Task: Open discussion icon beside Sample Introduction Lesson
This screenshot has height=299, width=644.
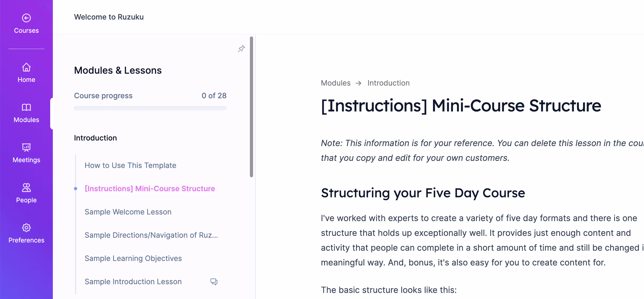Action: pyautogui.click(x=213, y=282)
